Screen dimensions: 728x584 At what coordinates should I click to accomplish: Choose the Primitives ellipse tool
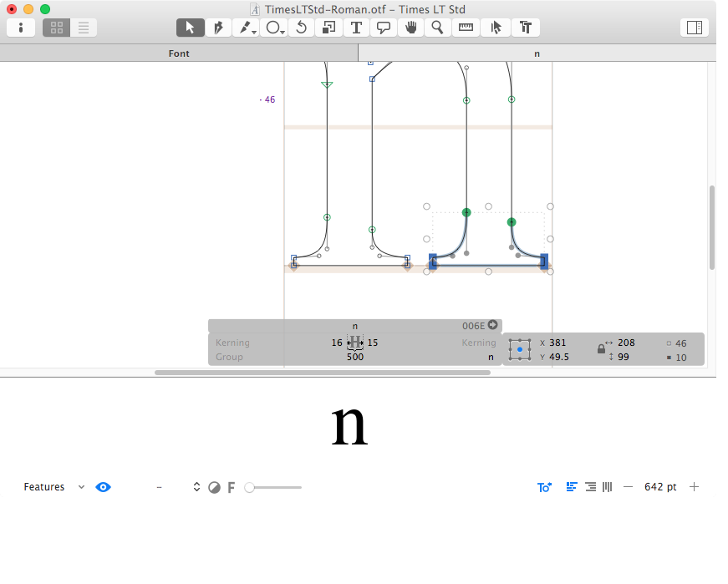click(x=273, y=28)
